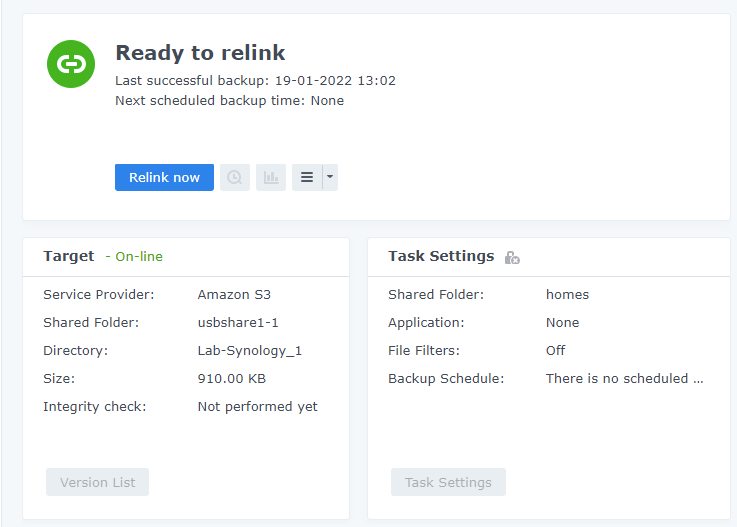The image size is (737, 527).
Task: Click the Amazon S3 service provider value
Action: pyautogui.click(x=234, y=294)
